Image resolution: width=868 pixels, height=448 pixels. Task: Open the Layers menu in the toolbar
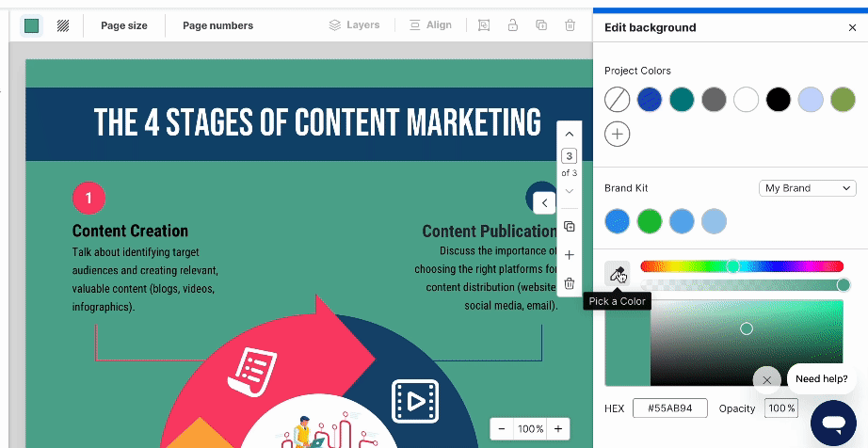pyautogui.click(x=354, y=25)
